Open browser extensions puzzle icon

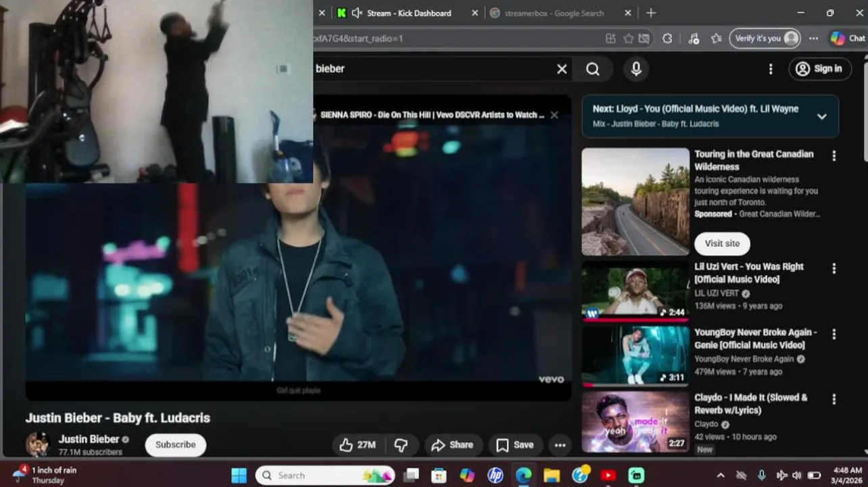(667, 39)
